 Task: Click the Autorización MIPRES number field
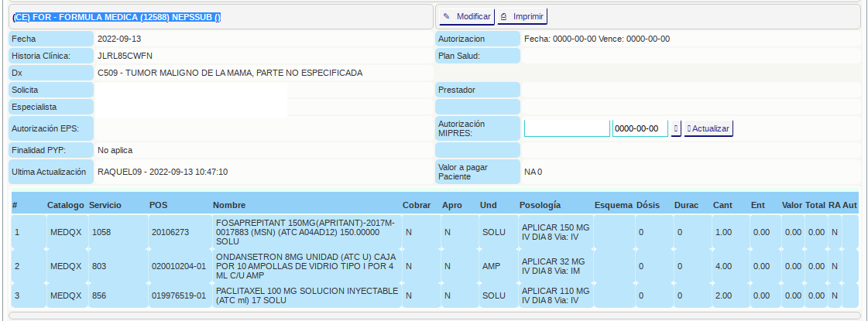(567, 128)
